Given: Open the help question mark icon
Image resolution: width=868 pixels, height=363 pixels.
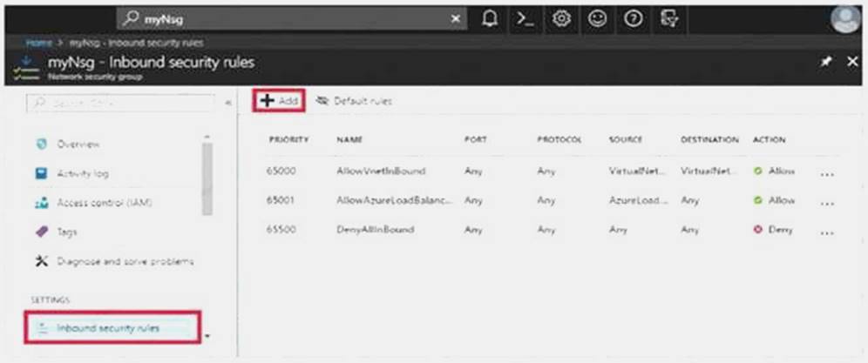Looking at the screenshot, I should click(x=634, y=19).
